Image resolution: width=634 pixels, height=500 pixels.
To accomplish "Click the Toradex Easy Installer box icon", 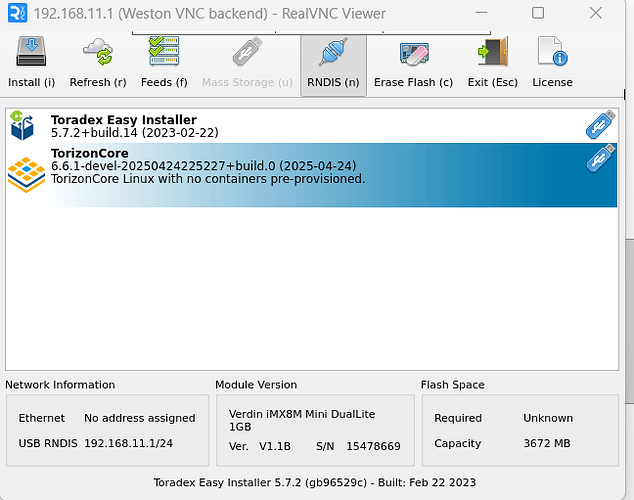I will point(22,125).
